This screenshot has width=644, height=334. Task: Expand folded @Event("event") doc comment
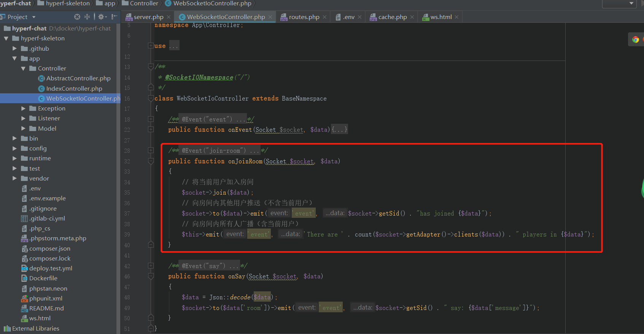(x=151, y=119)
